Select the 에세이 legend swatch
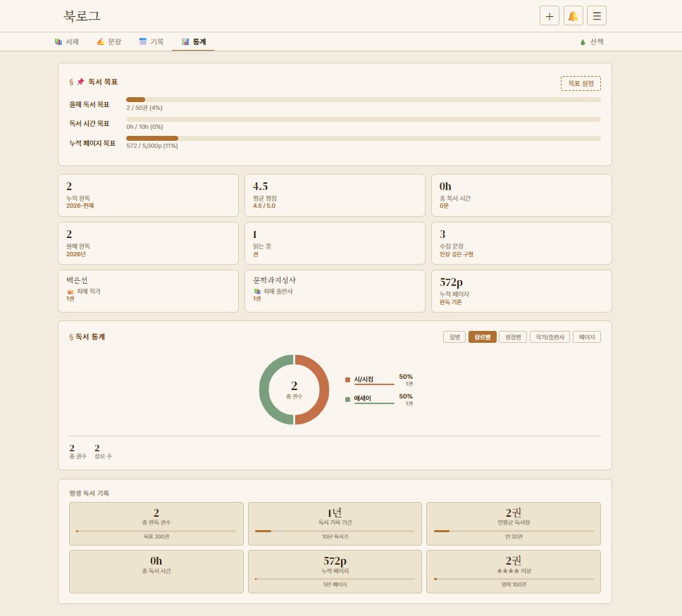 pyautogui.click(x=346, y=398)
